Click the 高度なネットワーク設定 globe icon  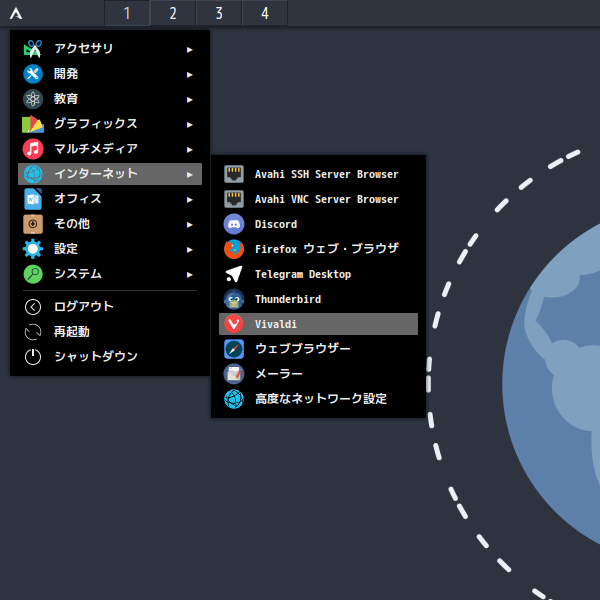[234, 399]
